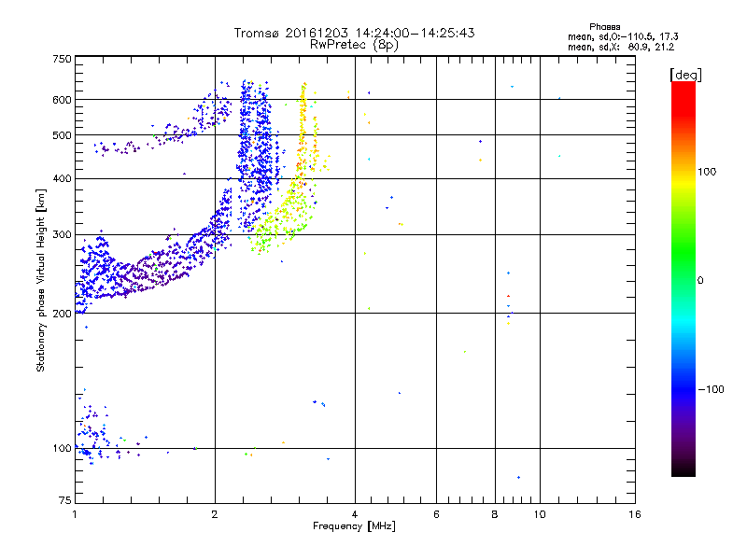The image size is (747, 560).
Task: Click the y-axis tick label "75"
Action: pyautogui.click(x=65, y=500)
